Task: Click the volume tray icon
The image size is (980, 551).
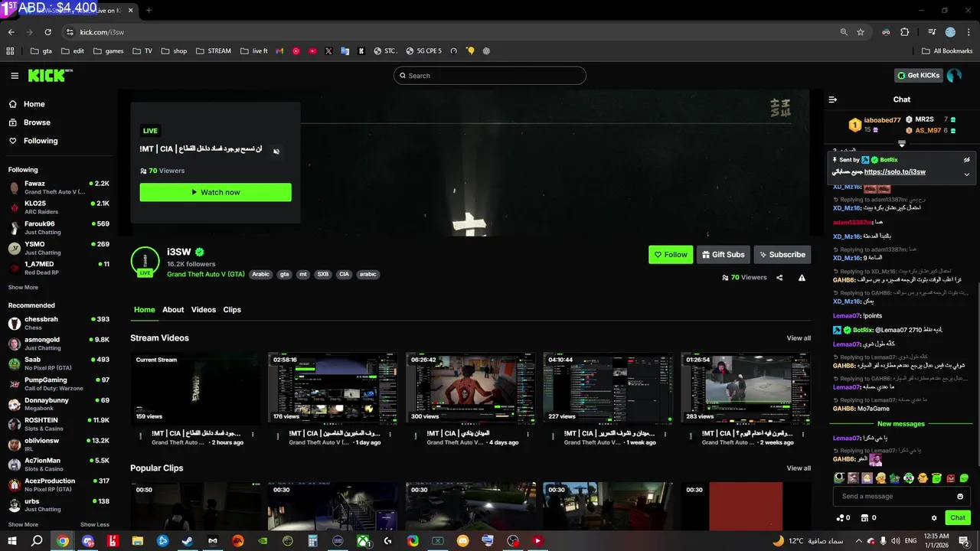Action: point(897,541)
